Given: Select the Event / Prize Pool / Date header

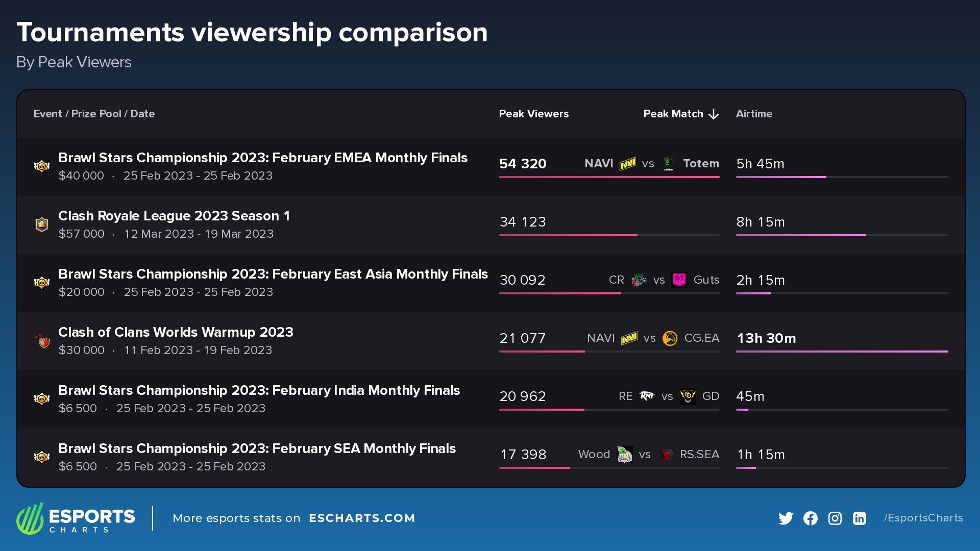Looking at the screenshot, I should [x=94, y=114].
